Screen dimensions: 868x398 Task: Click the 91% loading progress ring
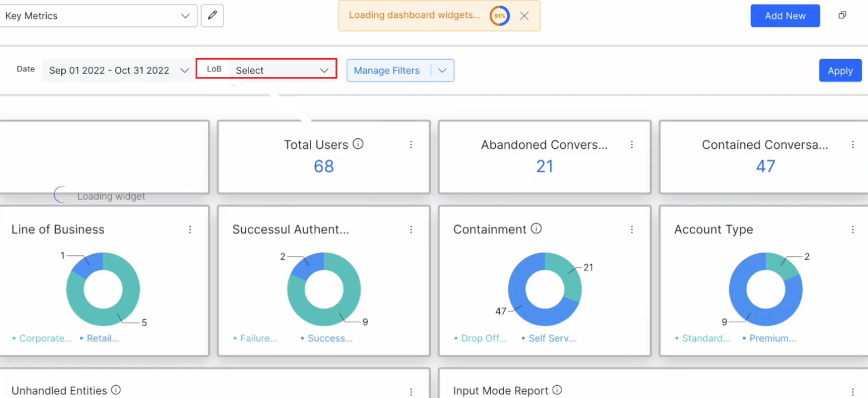click(x=500, y=16)
